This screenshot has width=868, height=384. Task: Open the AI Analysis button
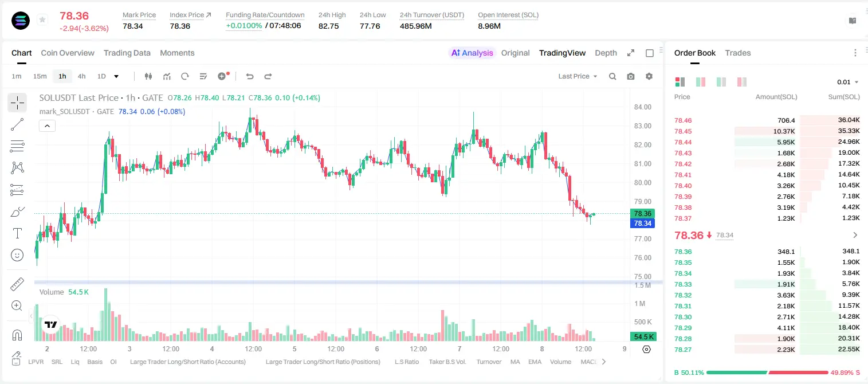click(x=472, y=53)
